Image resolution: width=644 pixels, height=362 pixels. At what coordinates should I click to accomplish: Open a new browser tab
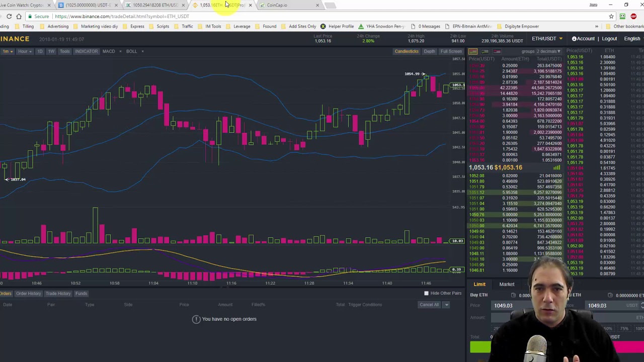(330, 6)
